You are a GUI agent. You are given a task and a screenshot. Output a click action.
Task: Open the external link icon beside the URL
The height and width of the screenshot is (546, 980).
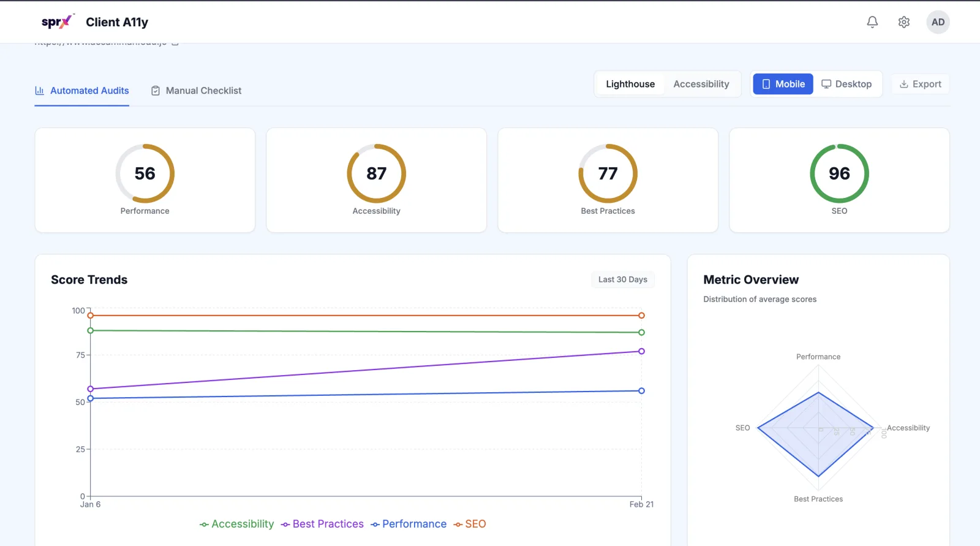click(x=175, y=43)
